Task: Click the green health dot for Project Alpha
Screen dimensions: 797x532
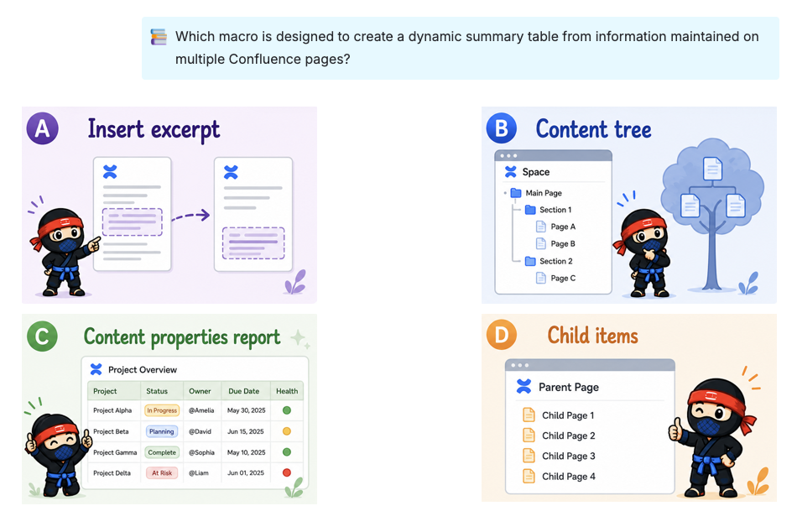Action: (x=287, y=410)
